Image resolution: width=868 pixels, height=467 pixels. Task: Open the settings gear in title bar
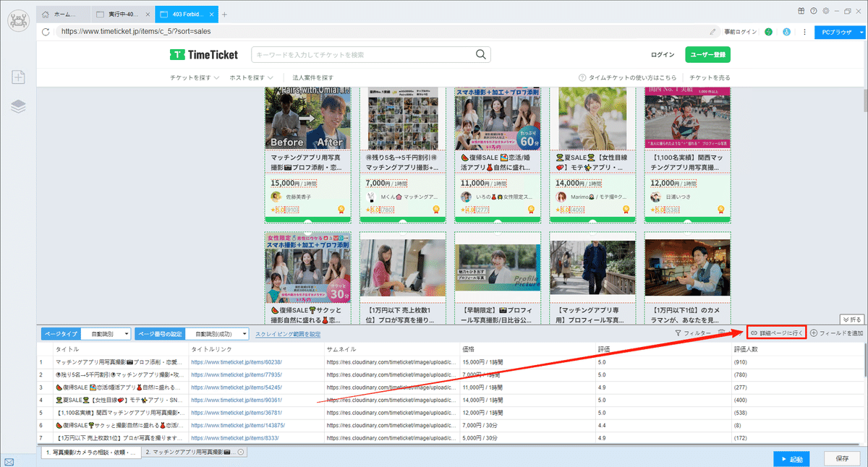click(x=825, y=11)
